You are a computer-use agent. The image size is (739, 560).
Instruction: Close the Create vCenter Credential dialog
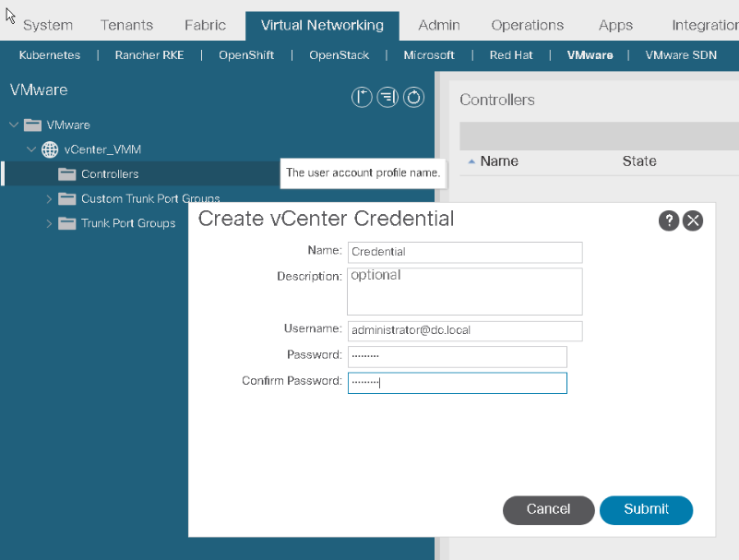pos(693,220)
